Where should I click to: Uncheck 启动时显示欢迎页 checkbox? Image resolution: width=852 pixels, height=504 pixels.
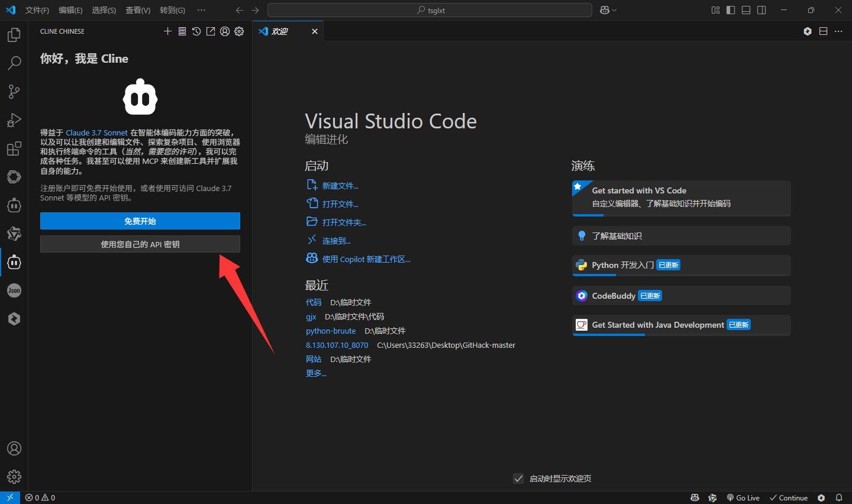[x=518, y=479]
